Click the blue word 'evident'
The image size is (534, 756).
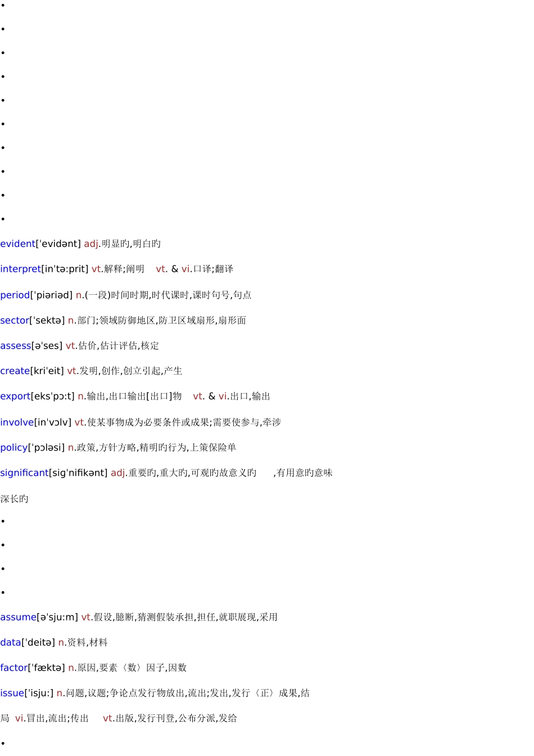click(x=18, y=244)
